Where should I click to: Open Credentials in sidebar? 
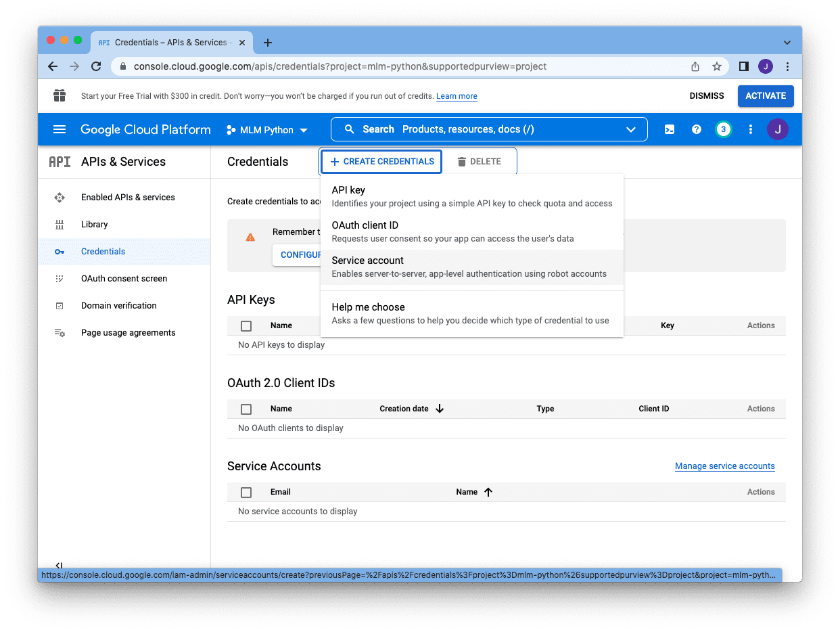pos(124,252)
